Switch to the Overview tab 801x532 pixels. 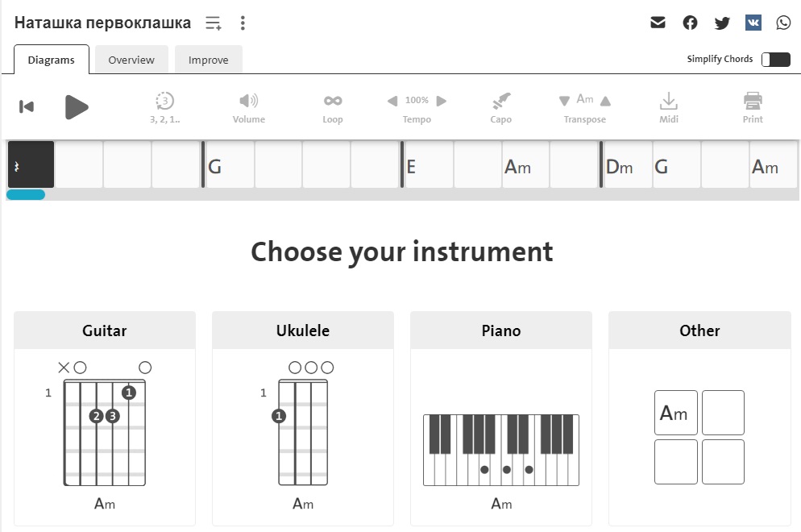(x=131, y=60)
